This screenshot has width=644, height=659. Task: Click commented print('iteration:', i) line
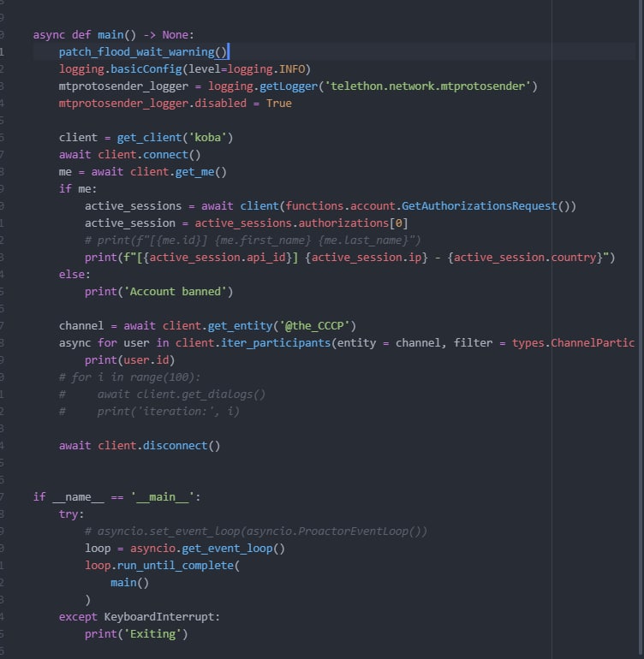149,412
